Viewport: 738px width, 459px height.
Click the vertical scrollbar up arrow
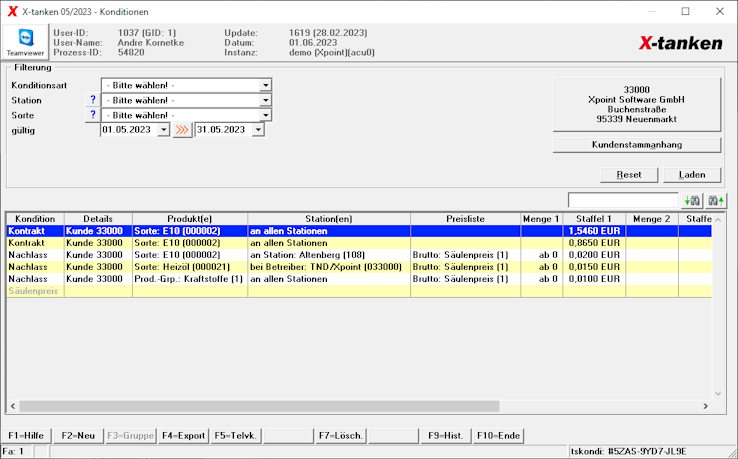click(x=718, y=219)
